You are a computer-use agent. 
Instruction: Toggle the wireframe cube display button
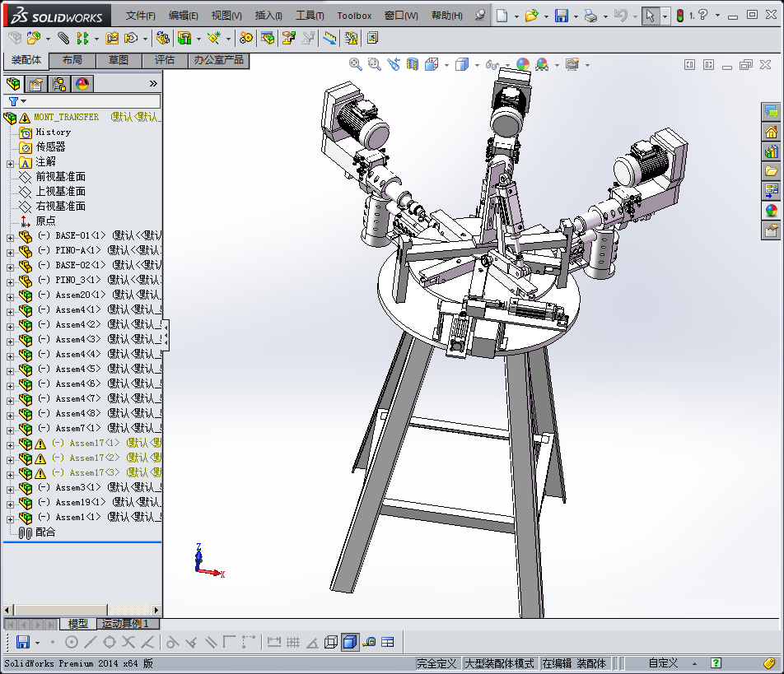tap(331, 642)
